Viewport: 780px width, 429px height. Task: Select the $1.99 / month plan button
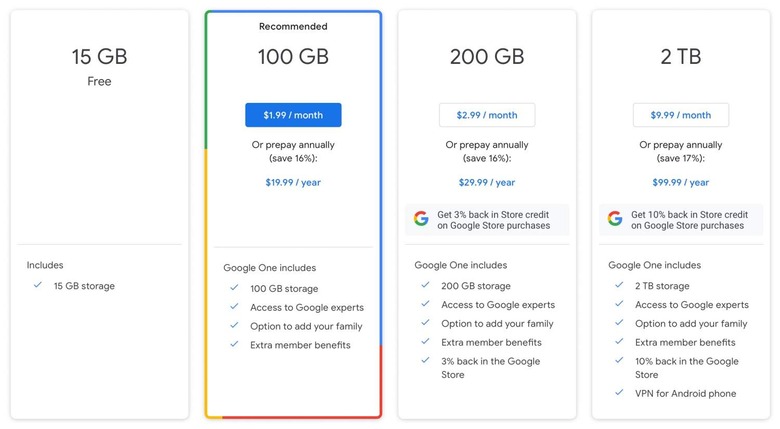coord(293,115)
